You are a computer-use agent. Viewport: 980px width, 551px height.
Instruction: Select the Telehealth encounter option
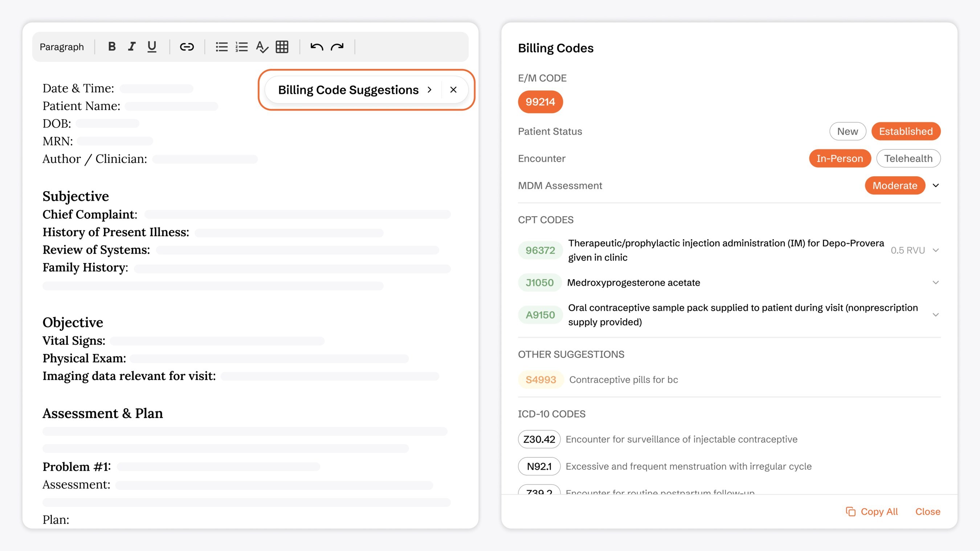click(x=908, y=158)
